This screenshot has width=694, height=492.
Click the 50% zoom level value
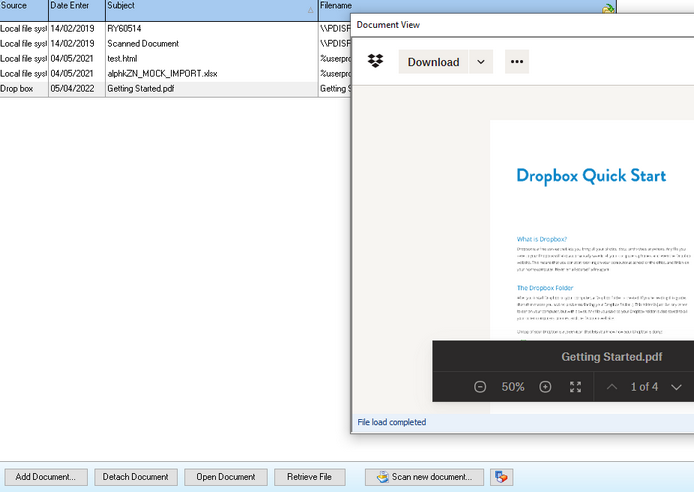(513, 387)
